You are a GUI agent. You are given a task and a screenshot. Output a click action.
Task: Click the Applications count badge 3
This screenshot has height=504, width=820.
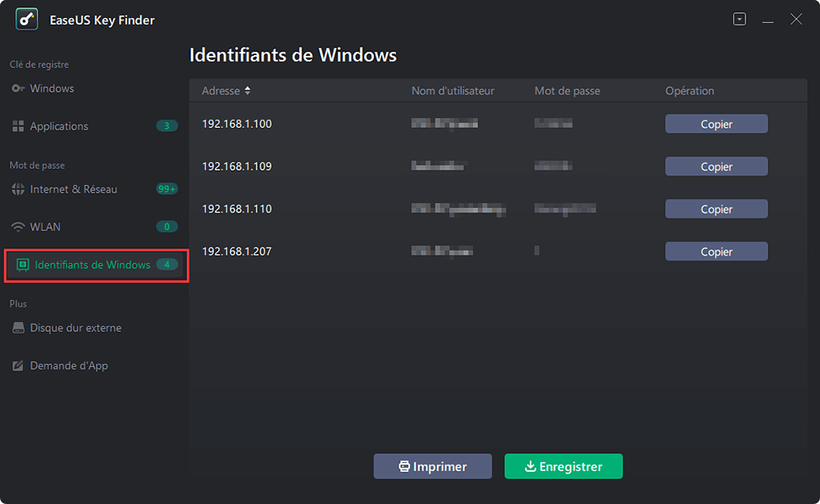(x=166, y=126)
